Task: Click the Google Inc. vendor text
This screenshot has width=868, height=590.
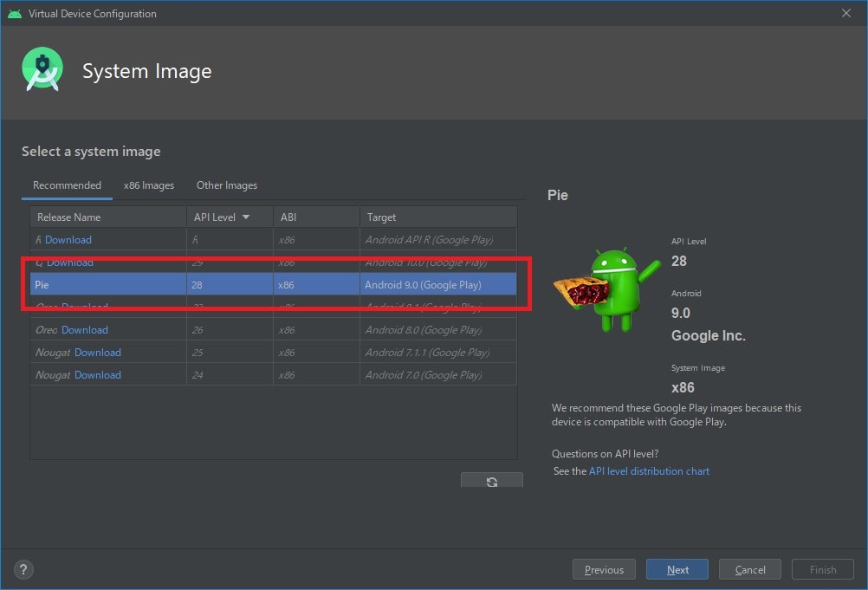Action: [709, 335]
